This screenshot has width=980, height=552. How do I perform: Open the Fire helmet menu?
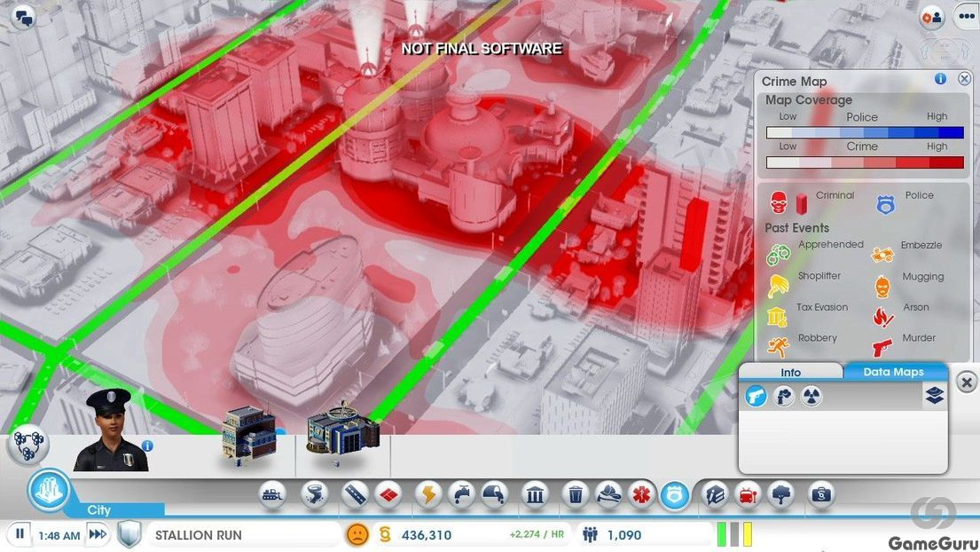pyautogui.click(x=608, y=495)
